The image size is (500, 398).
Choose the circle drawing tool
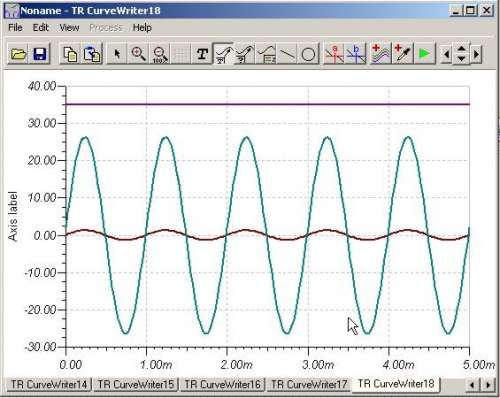tap(308, 54)
